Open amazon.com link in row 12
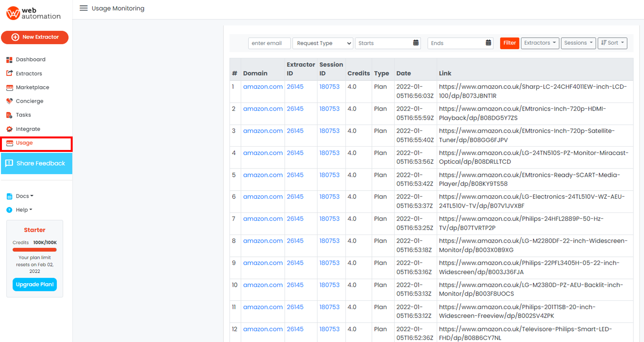This screenshot has width=644, height=342. 263,329
